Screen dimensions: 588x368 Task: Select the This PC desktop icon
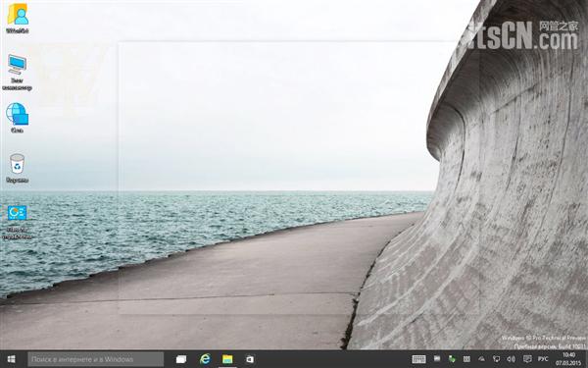17,72
